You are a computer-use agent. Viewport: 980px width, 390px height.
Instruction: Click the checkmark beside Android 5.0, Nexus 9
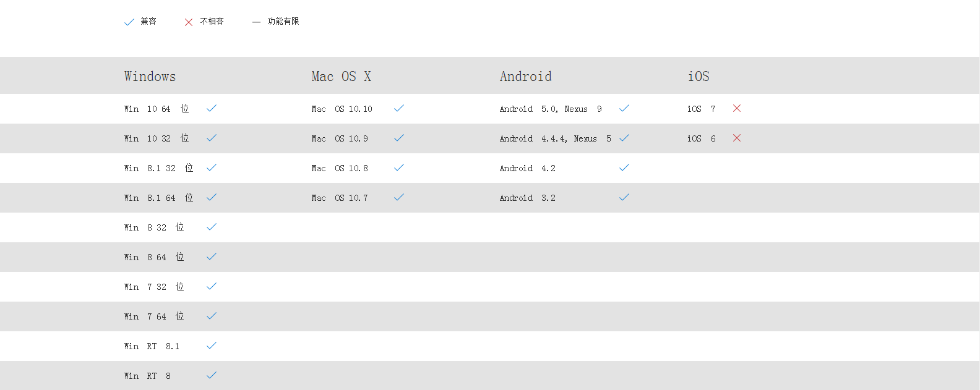click(x=624, y=108)
